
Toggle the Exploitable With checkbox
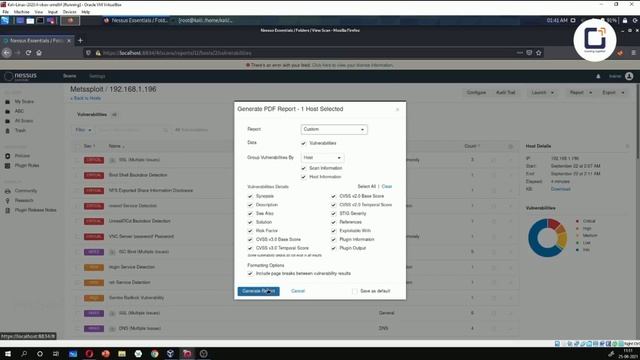(x=333, y=231)
